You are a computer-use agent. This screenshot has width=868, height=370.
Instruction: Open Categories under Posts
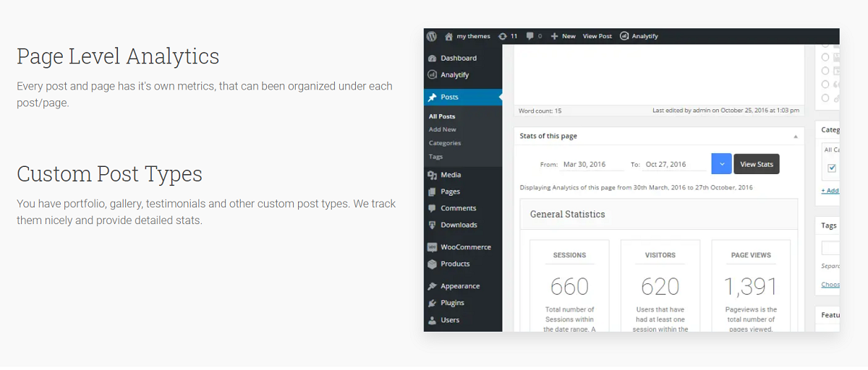445,143
